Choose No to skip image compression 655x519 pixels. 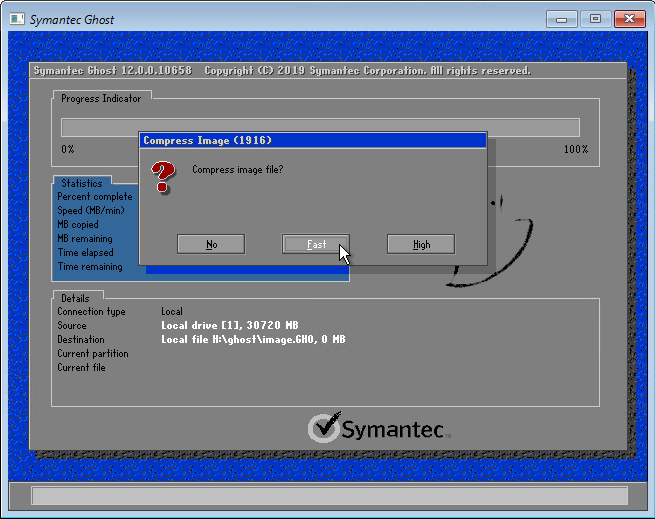click(x=211, y=244)
